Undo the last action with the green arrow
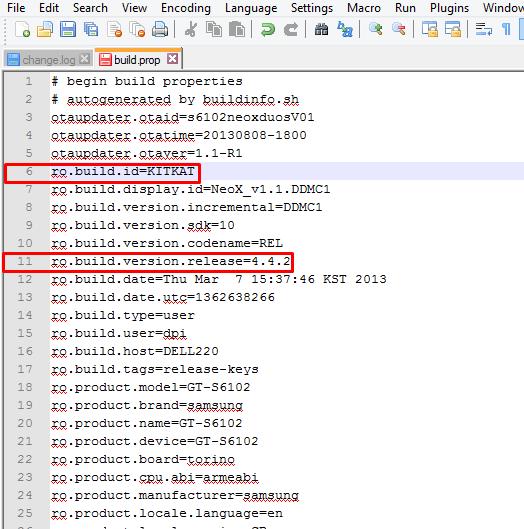The image size is (524, 529). (268, 29)
